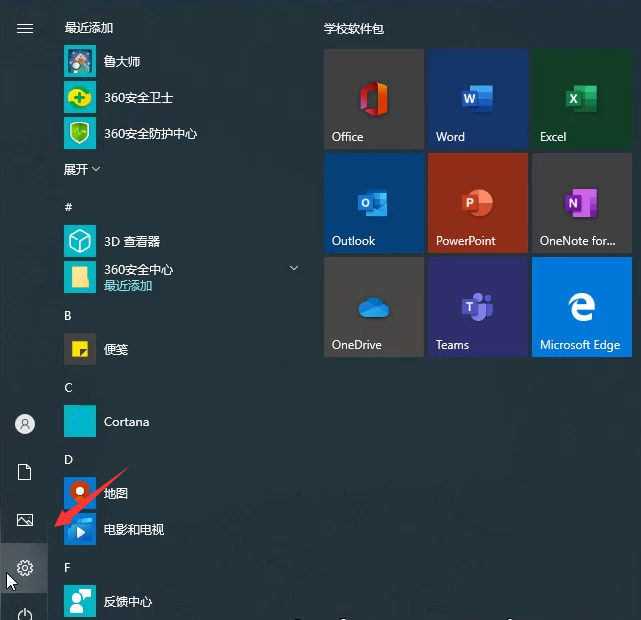Open the Pictures sidebar icon
The height and width of the screenshot is (620, 641).
pyautogui.click(x=25, y=520)
